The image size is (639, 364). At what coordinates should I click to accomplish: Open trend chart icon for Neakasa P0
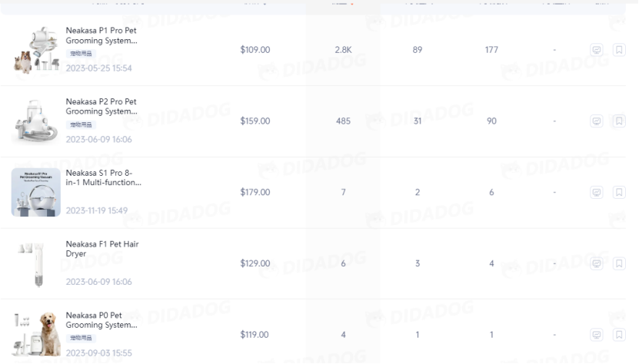[x=596, y=335]
